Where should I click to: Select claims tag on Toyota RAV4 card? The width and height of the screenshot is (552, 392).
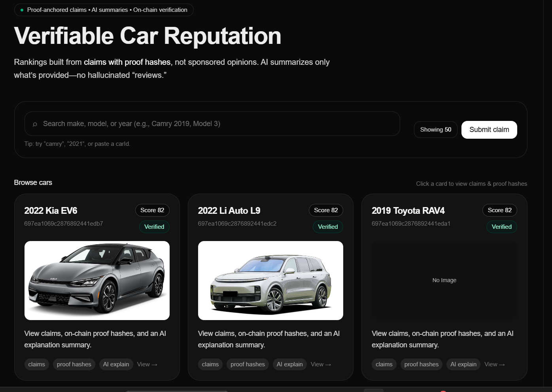(x=384, y=364)
